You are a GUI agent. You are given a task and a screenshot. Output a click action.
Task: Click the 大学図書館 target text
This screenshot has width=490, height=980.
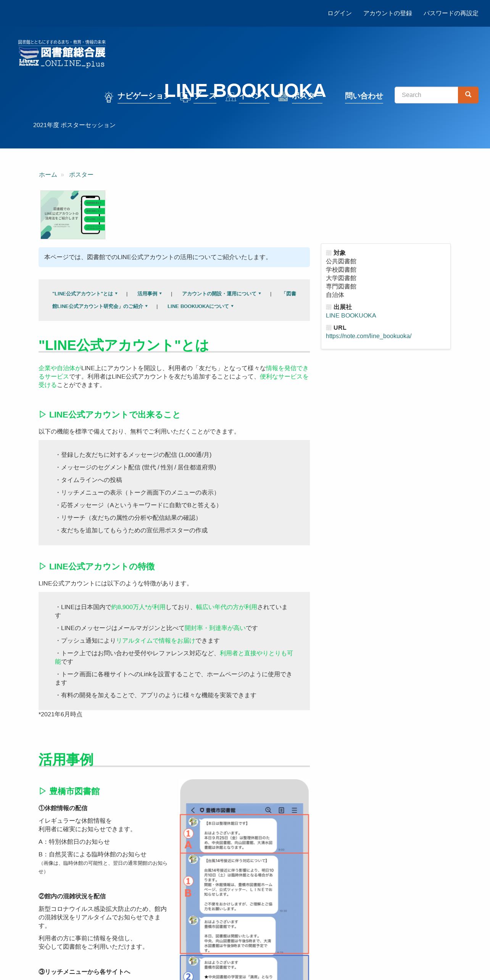341,278
